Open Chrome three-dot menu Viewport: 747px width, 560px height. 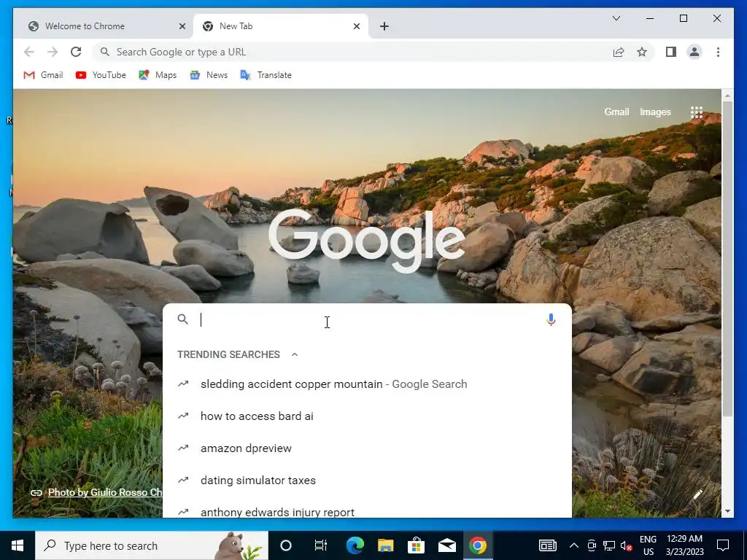(718, 52)
